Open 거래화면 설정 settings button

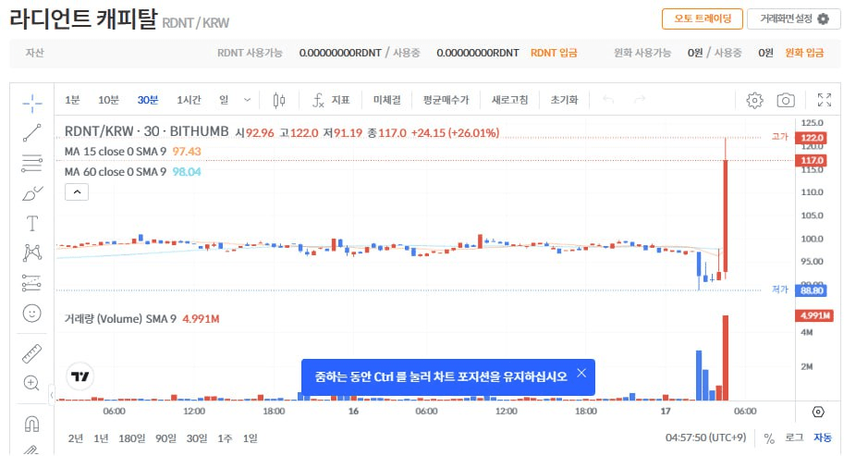[794, 18]
